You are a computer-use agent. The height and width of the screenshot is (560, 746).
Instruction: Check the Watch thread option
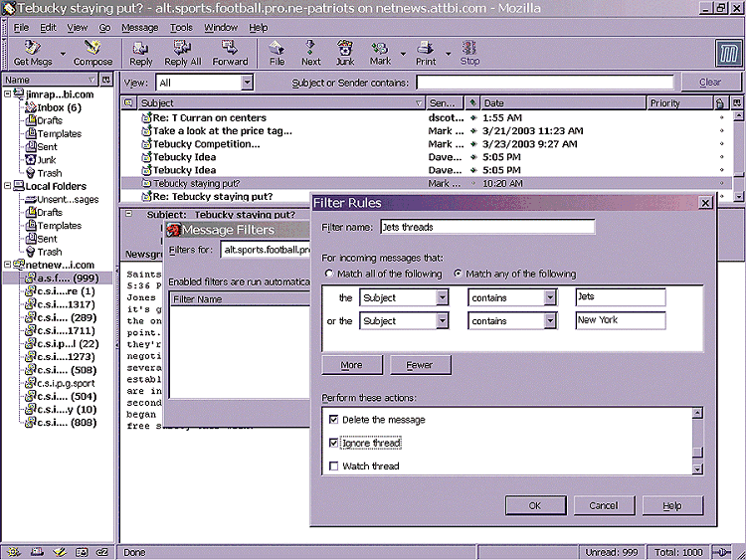point(333,466)
